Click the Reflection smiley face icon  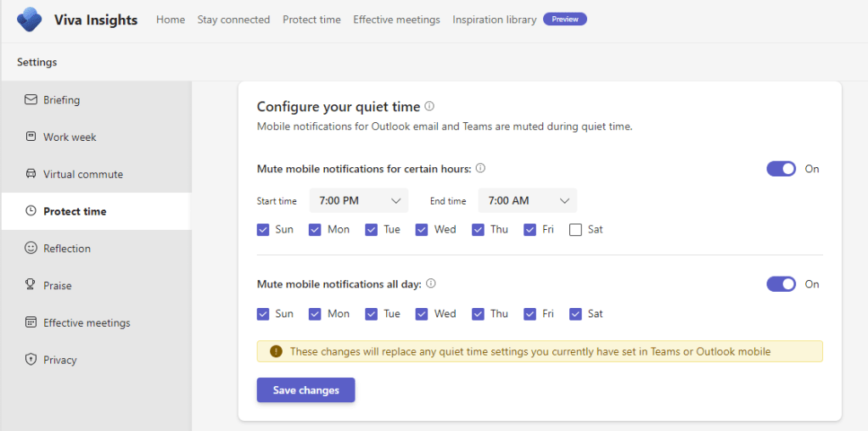pos(31,249)
